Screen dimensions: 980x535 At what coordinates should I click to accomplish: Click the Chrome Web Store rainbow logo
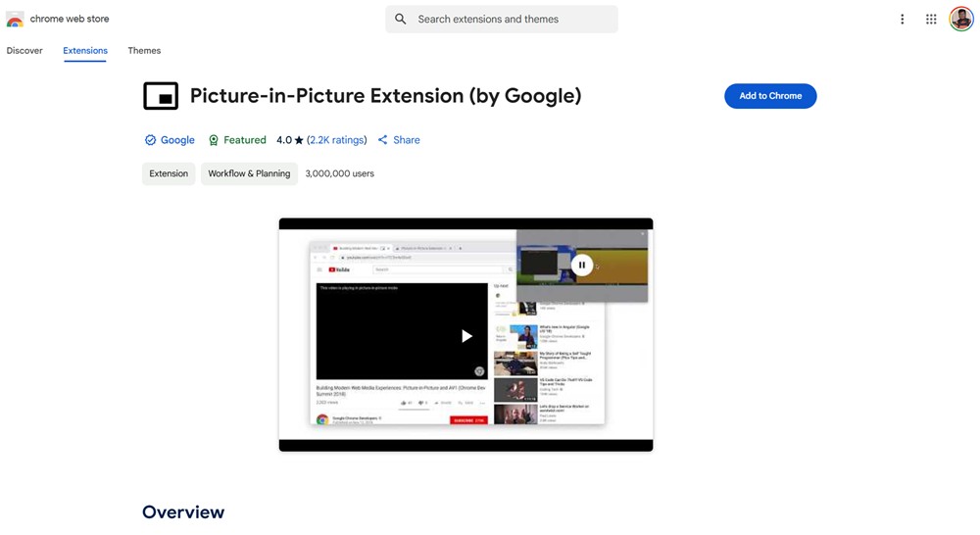(x=15, y=20)
